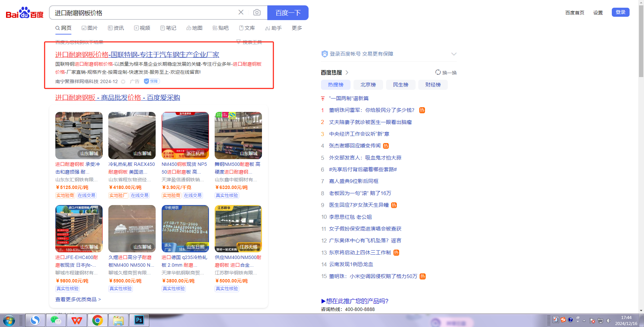
Task: Select the 财经榜 hot list tab
Action: coord(433,85)
